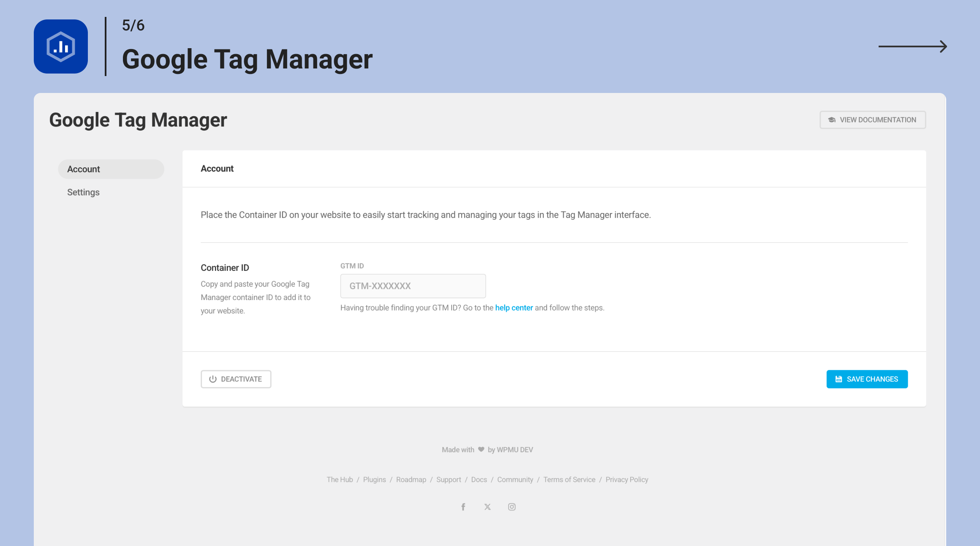Screen dimensions: 980x546
Task: Open the Plugins footer link
Action: (374, 480)
